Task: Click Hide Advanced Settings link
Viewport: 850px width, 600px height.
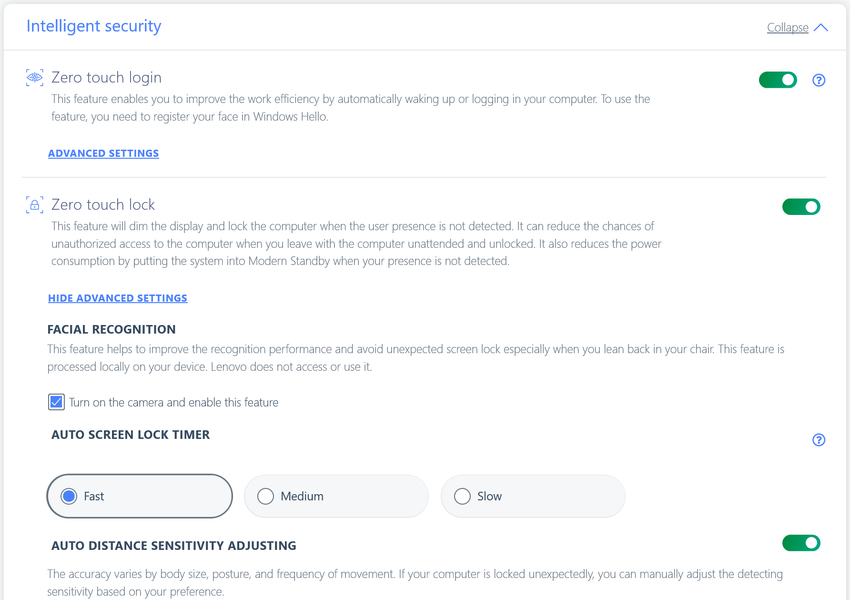Action: click(x=117, y=298)
